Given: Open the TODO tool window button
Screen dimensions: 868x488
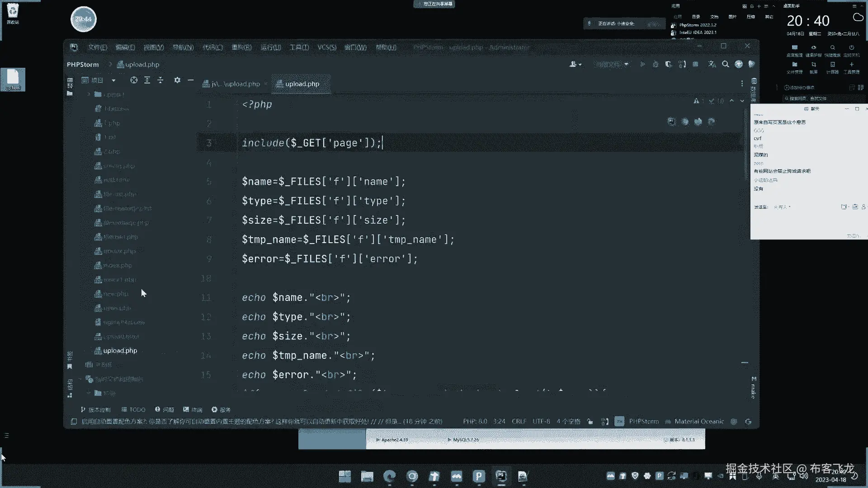Looking at the screenshot, I should [x=133, y=410].
